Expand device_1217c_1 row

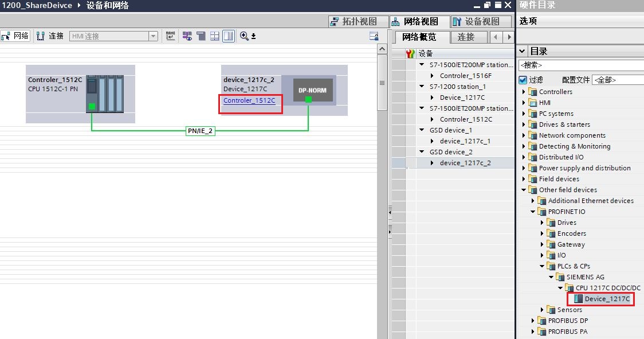pos(432,141)
